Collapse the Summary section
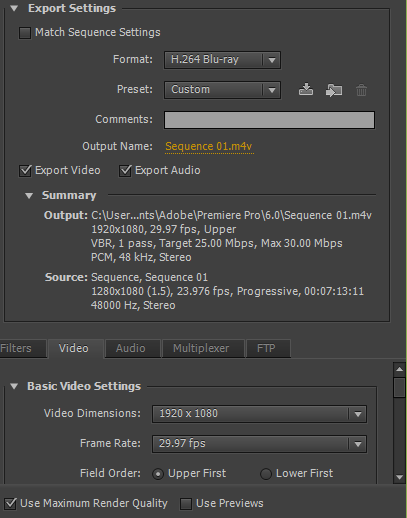Screen dimensions: 407x518 [29, 196]
